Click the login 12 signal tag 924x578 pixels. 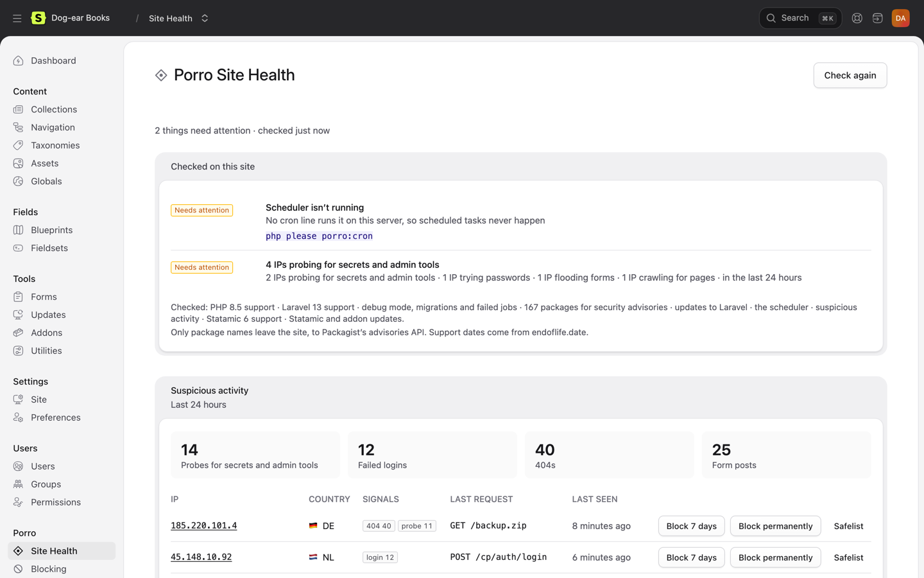click(380, 557)
